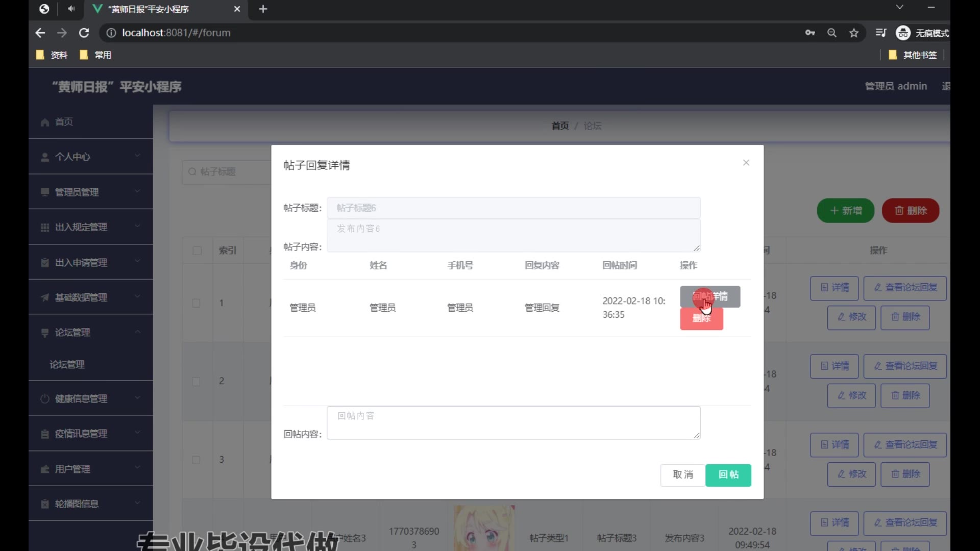Screen dimensions: 980x551
Task: Open the reading list icon in the toolbar
Action: click(881, 33)
